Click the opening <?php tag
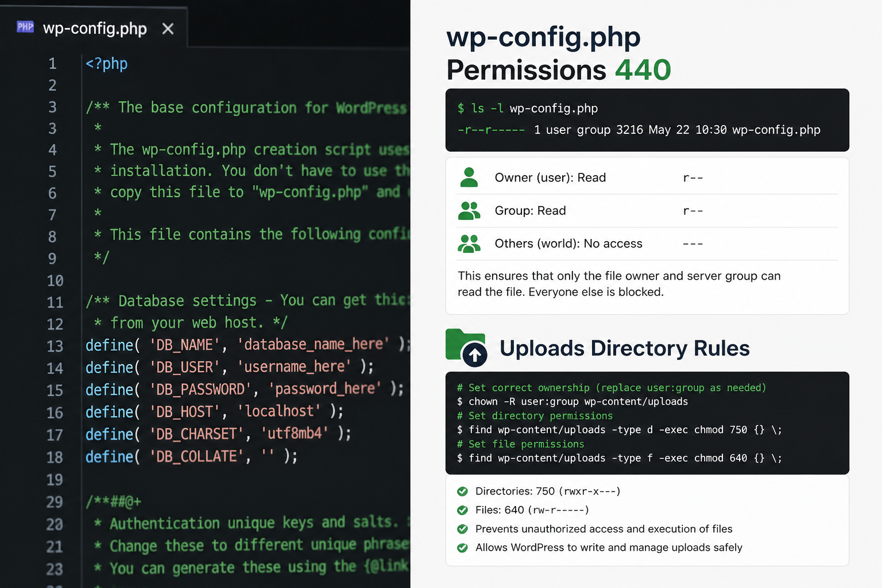The width and height of the screenshot is (882, 588). 106,63
